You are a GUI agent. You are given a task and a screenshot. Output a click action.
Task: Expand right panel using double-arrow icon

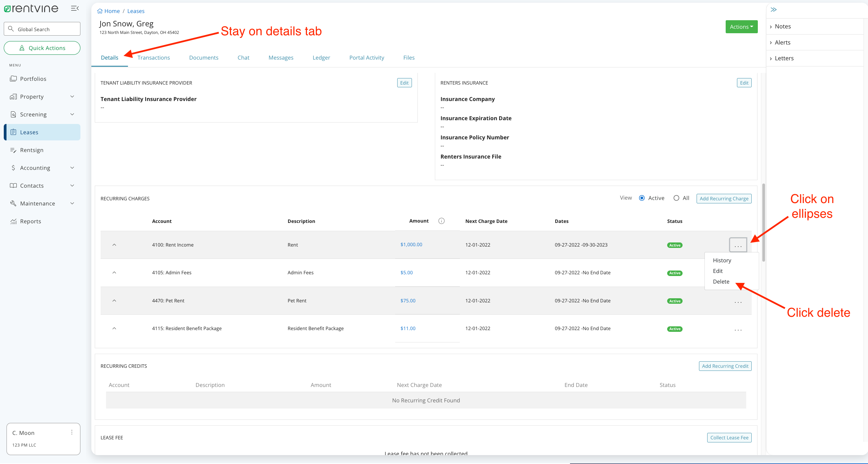pyautogui.click(x=774, y=9)
